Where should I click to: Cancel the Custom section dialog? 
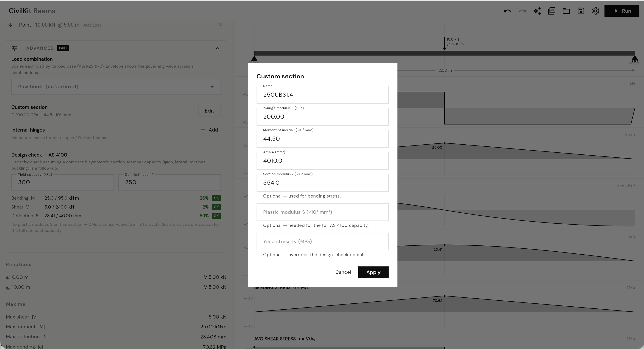coord(343,272)
